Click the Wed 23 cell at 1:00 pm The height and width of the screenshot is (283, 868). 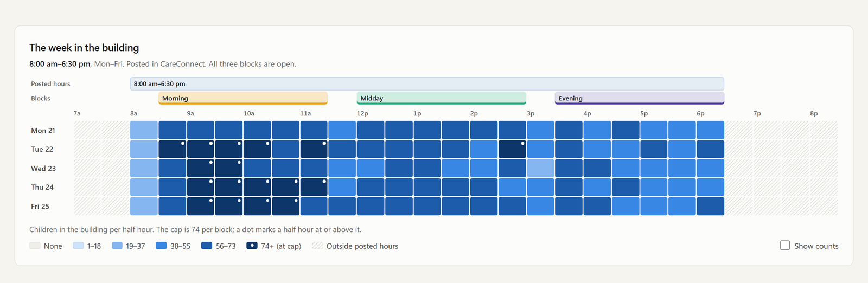427,168
